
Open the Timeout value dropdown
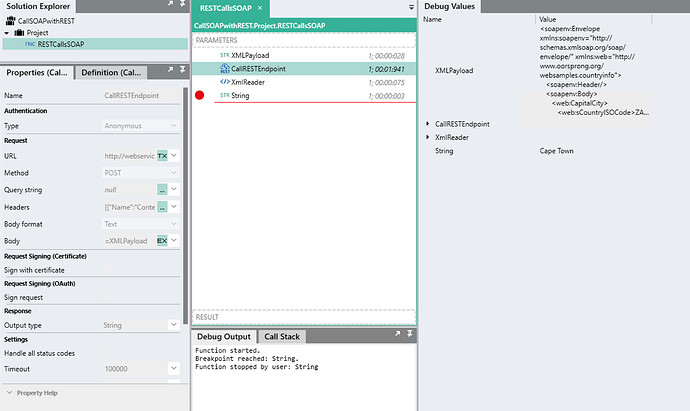174,368
